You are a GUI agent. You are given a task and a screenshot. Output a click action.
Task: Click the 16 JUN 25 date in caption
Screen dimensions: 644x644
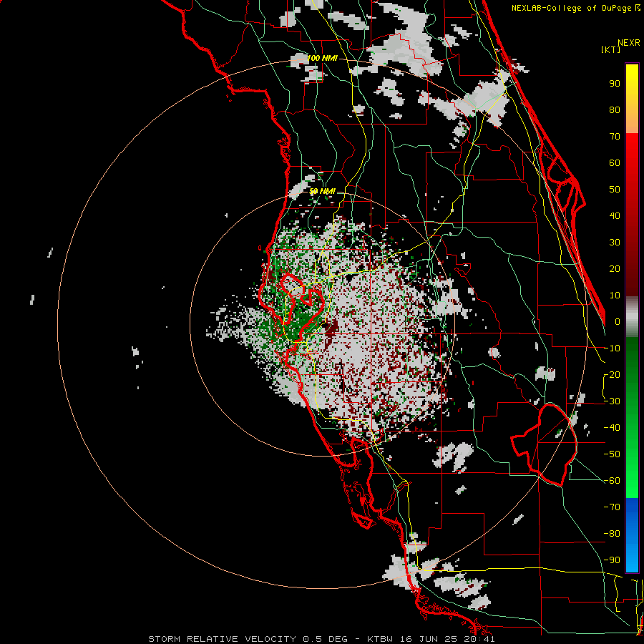[430, 639]
